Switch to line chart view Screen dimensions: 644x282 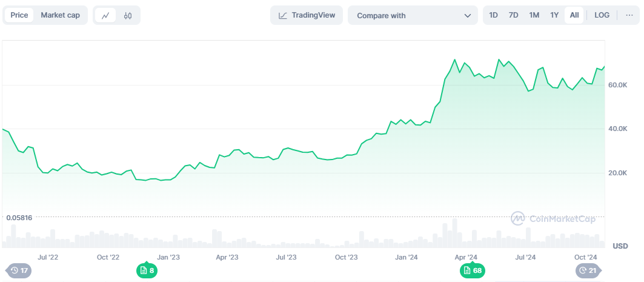(105, 16)
